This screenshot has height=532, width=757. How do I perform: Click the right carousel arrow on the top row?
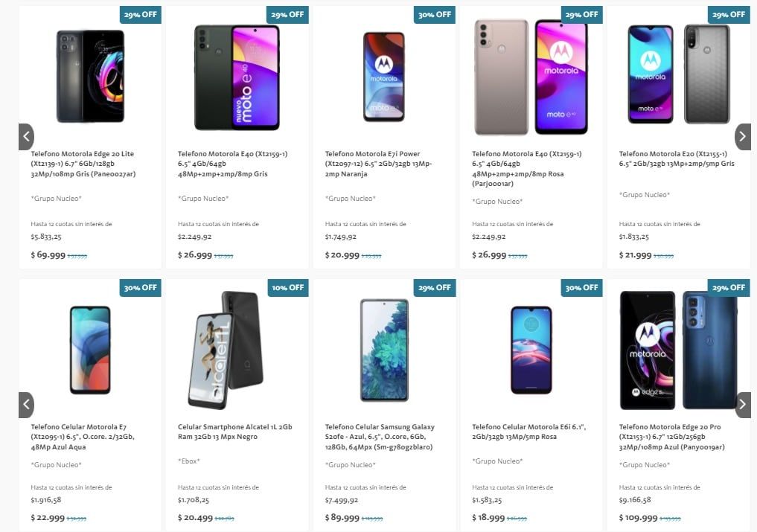tap(742, 136)
